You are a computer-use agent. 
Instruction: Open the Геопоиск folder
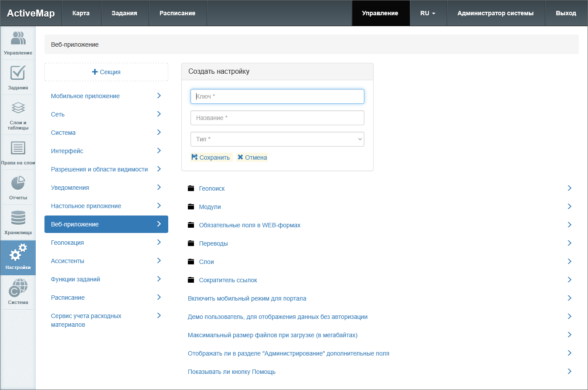click(212, 188)
